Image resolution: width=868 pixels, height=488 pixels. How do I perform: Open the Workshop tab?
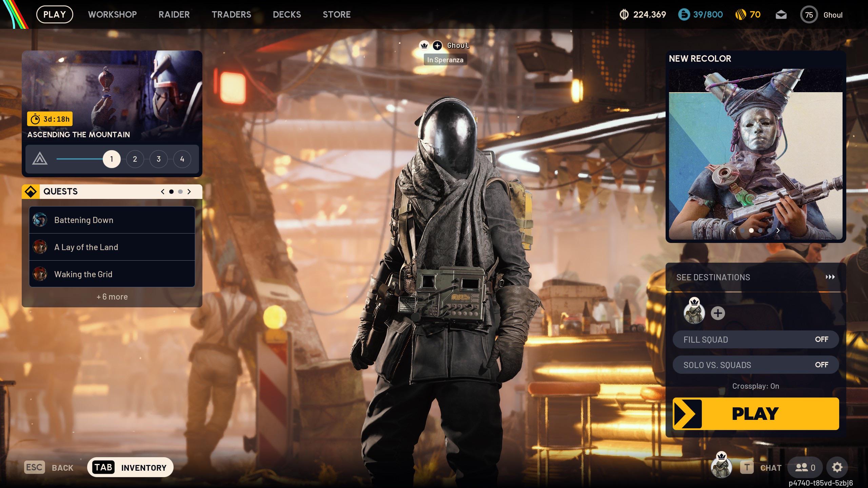click(x=113, y=15)
